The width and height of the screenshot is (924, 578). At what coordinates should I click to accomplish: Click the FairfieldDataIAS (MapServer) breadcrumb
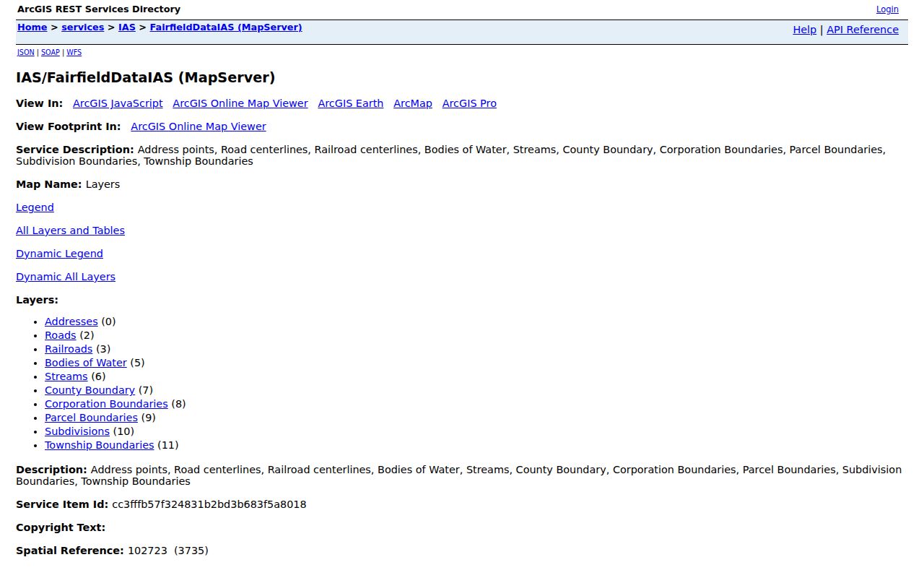tap(226, 27)
